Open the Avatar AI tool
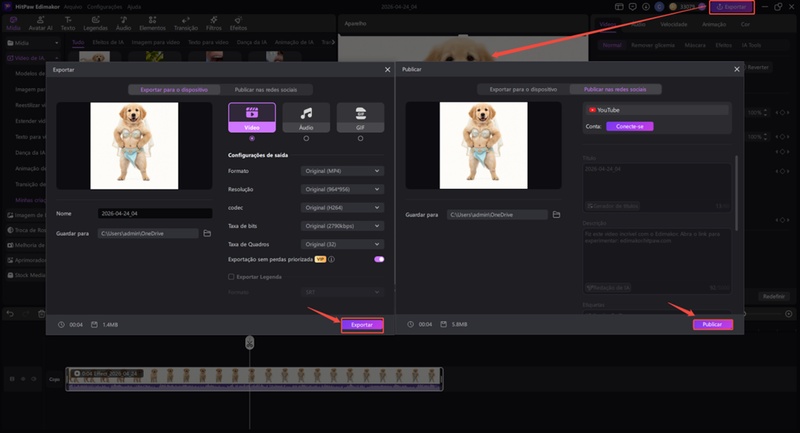 [x=40, y=23]
